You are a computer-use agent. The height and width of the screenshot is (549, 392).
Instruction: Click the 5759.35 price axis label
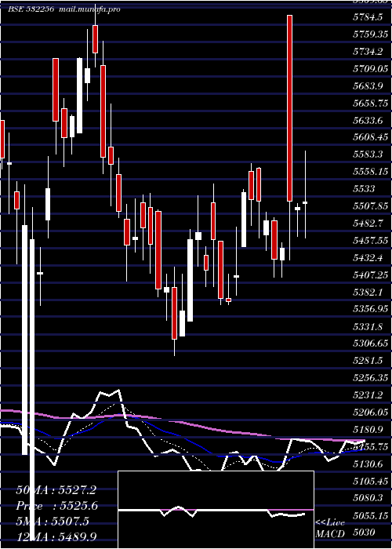pos(370,35)
